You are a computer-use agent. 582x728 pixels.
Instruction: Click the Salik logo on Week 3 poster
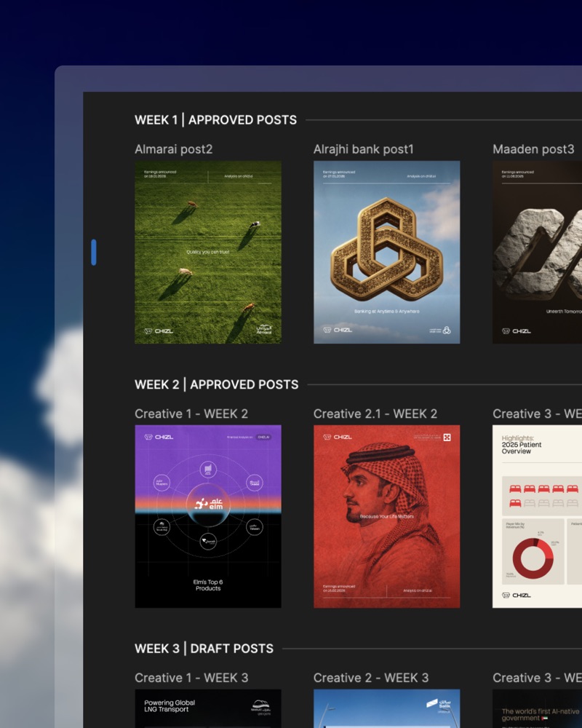point(439,705)
